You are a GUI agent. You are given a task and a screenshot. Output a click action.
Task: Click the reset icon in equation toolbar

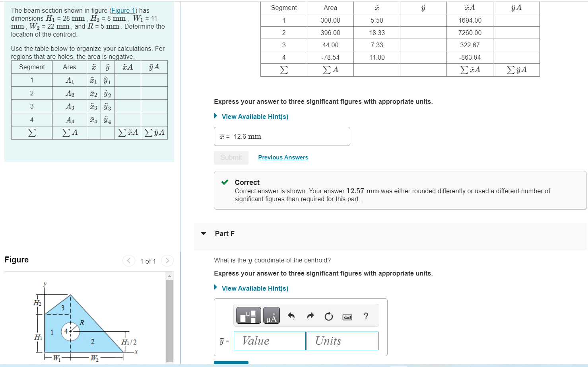[328, 315]
